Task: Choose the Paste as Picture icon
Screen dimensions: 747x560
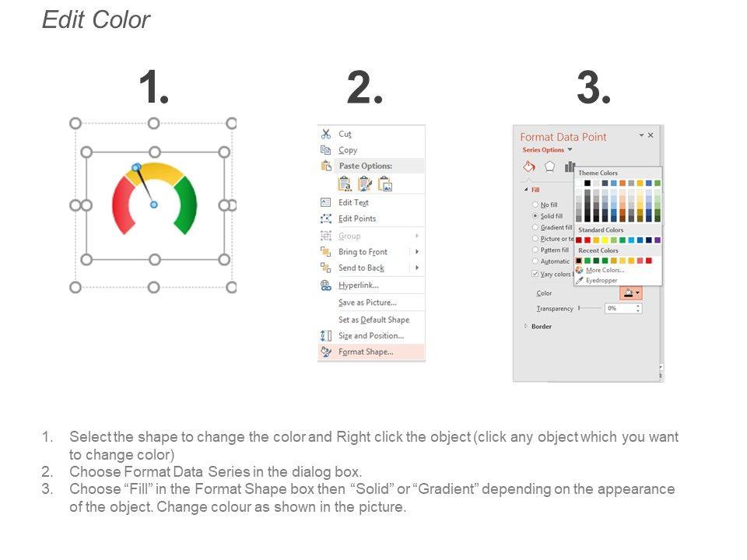Action: pyautogui.click(x=385, y=184)
